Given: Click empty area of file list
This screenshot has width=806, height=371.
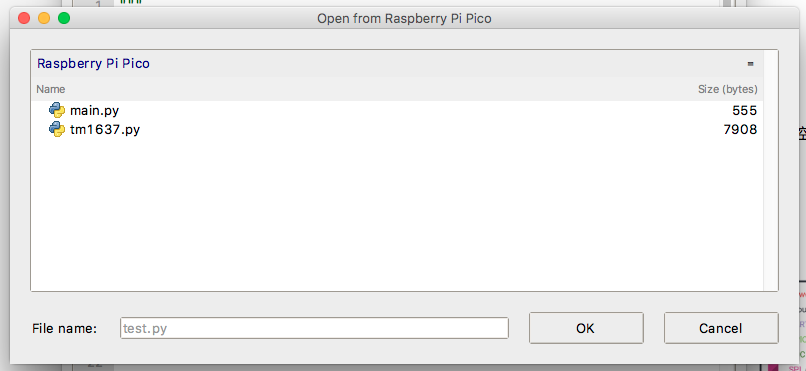Looking at the screenshot, I should (x=397, y=214).
